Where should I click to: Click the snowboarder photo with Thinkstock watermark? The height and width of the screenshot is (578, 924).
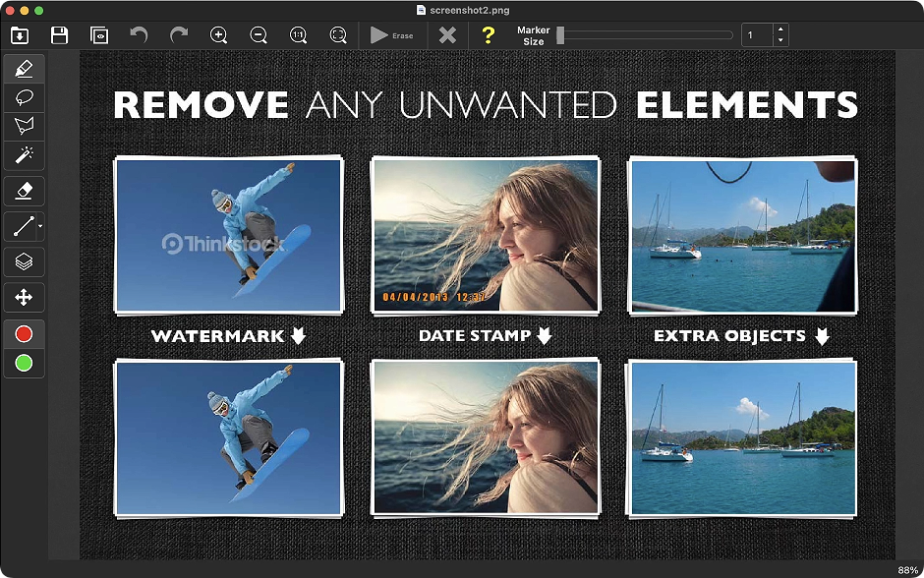click(229, 235)
